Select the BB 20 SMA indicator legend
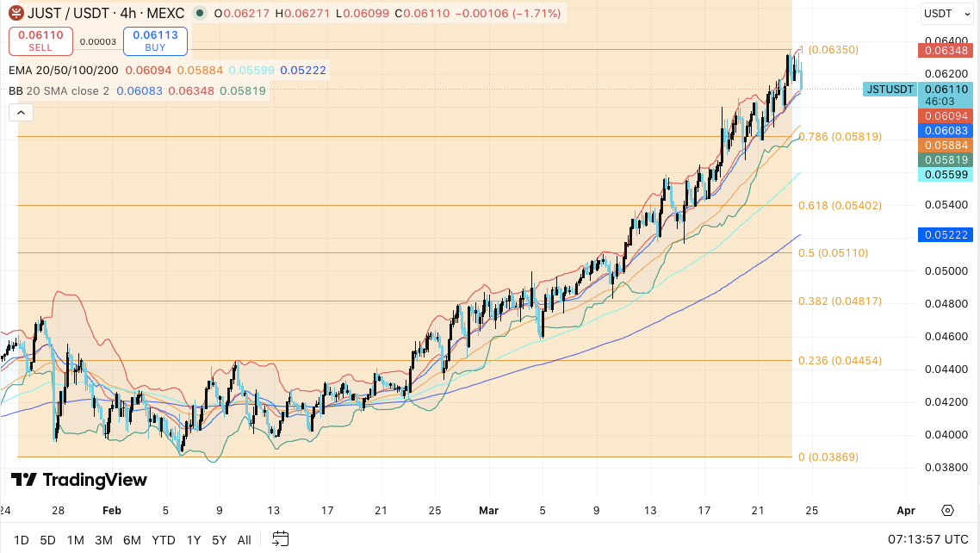Image resolution: width=980 pixels, height=553 pixels. coord(59,90)
